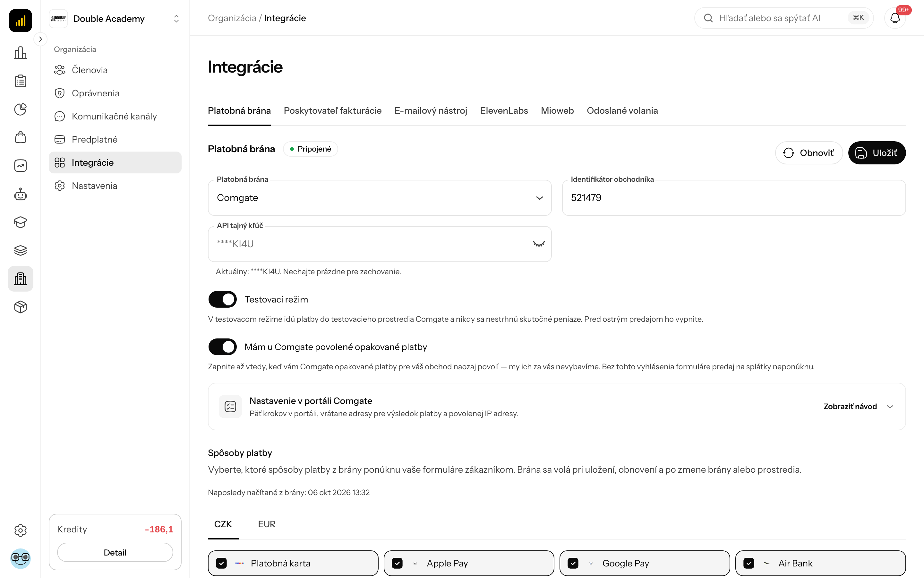Expand the Zobraziť návod guide
Image resolution: width=924 pixels, height=578 pixels.
[859, 406]
